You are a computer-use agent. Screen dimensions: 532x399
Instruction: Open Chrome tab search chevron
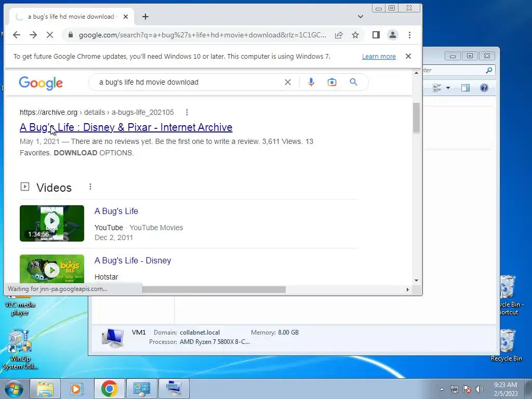[361, 17]
